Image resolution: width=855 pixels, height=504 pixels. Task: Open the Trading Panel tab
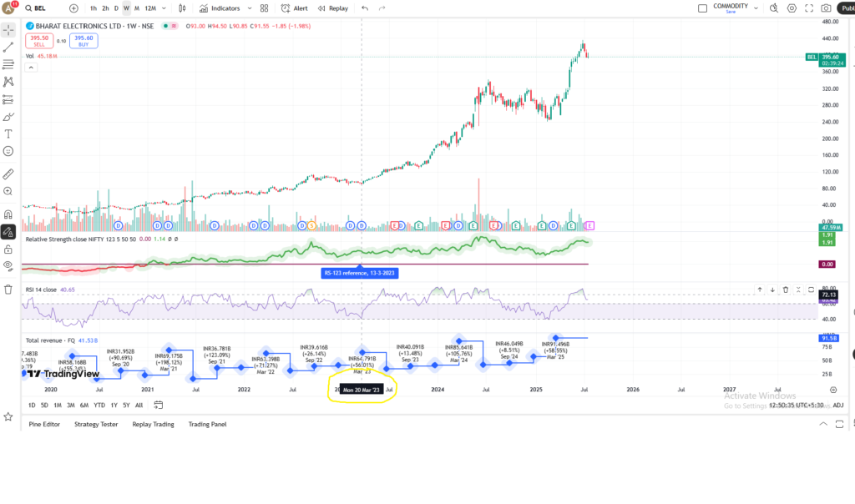click(207, 424)
